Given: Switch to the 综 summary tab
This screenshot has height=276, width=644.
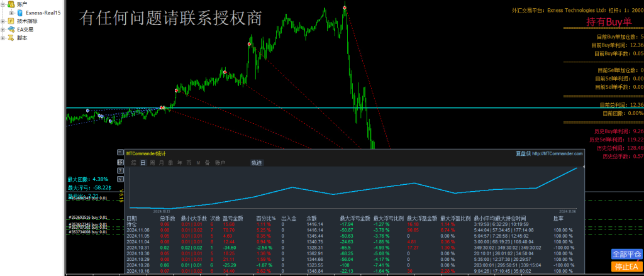Looking at the screenshot, I should (133, 163).
